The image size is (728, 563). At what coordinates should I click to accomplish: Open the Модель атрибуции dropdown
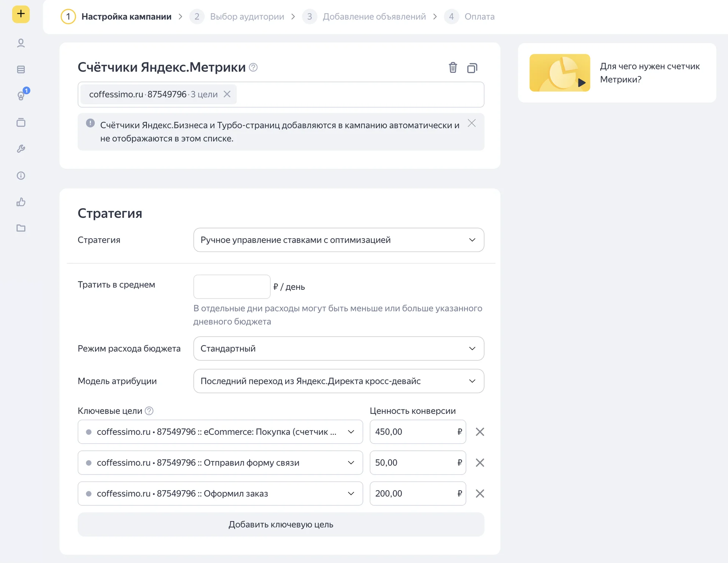point(339,381)
